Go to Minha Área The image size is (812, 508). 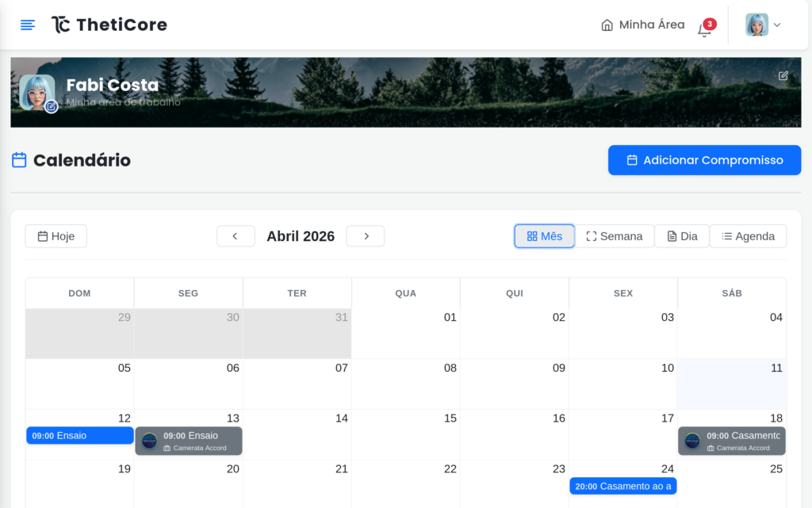tap(642, 25)
